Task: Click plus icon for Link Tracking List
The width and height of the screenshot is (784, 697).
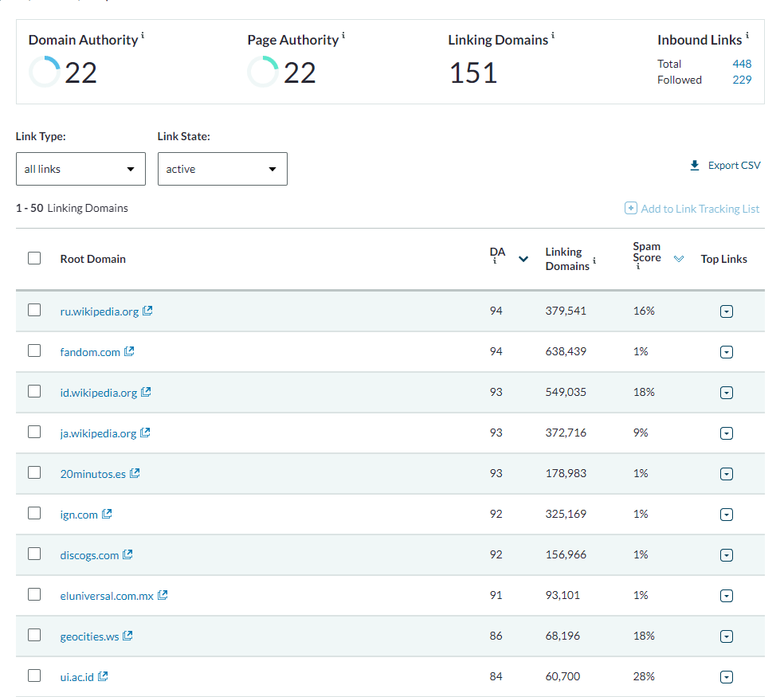Action: click(x=630, y=208)
